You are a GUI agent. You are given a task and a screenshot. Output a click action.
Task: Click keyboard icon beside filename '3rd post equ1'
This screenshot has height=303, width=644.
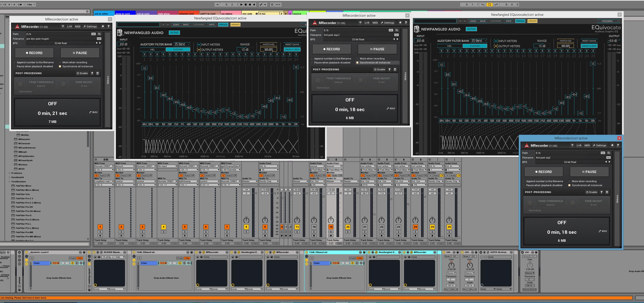click(x=396, y=35)
